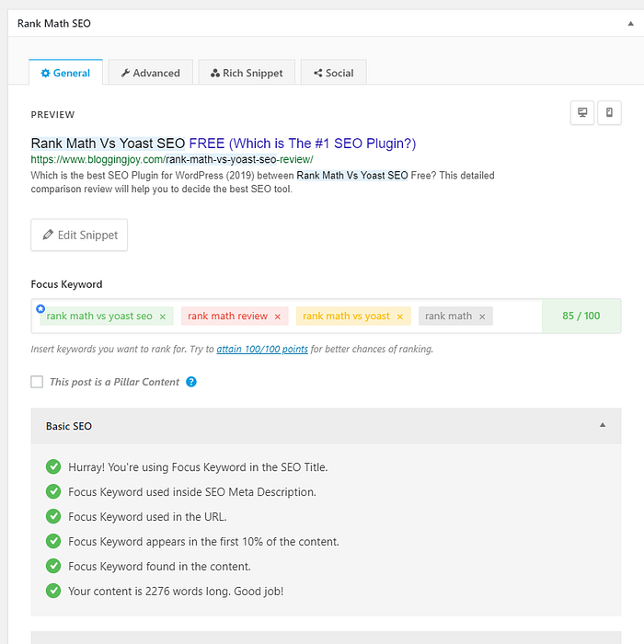Select desktop preview icon
The width and height of the screenshot is (644, 644).
[x=582, y=112]
